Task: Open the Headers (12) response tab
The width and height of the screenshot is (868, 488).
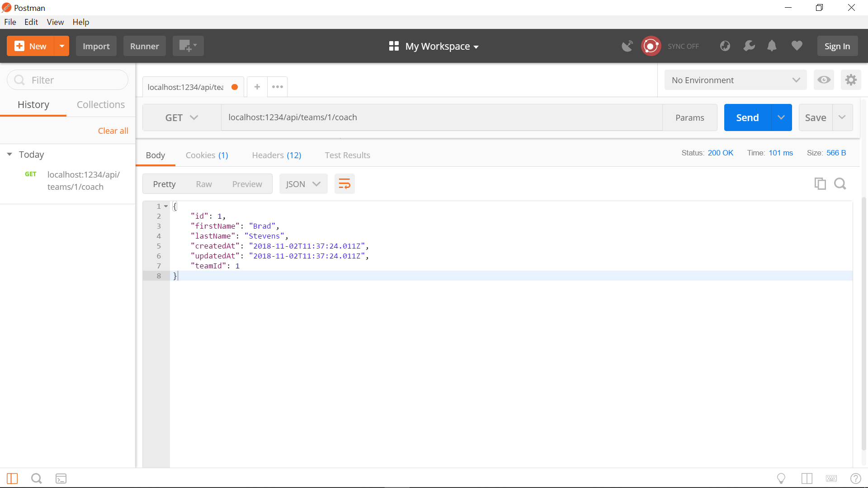Action: click(x=276, y=155)
